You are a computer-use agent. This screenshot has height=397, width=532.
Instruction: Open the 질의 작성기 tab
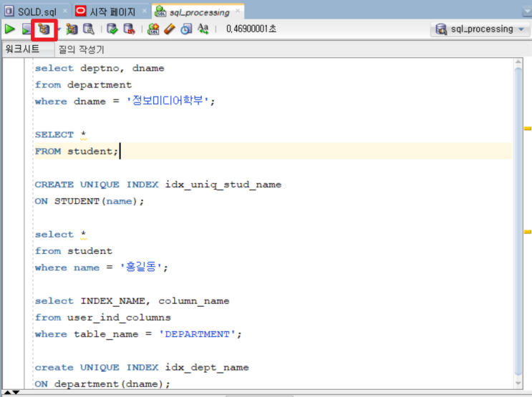coord(82,49)
